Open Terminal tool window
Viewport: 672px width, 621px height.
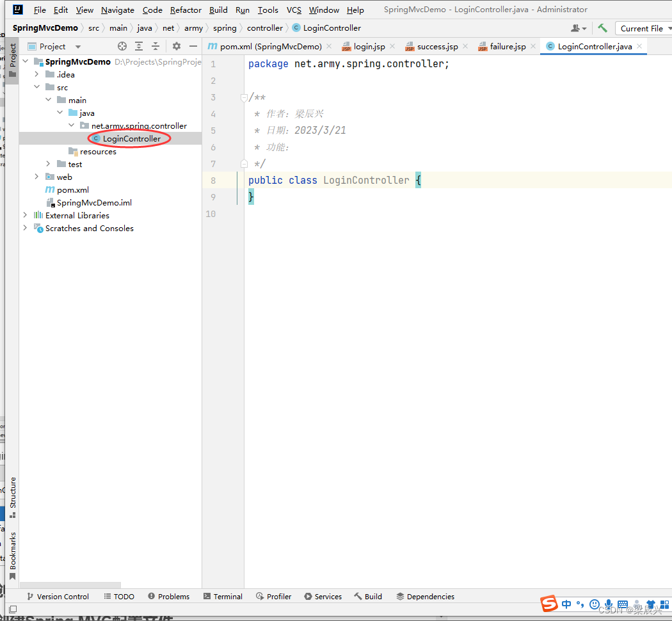[223, 596]
